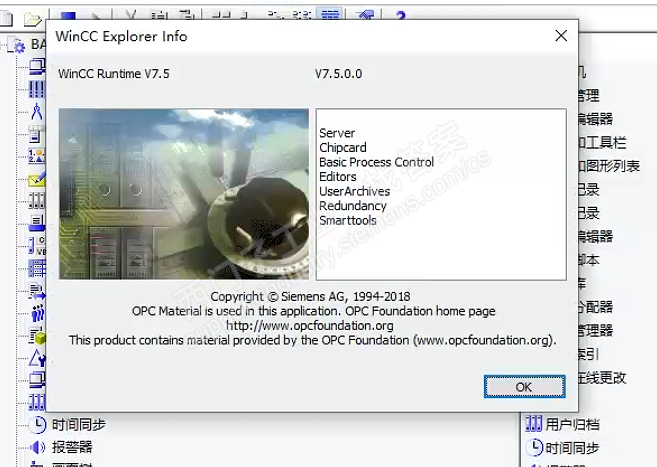Select User Administrator people icon in tree
Screen dimensions: 657x467
(x=38, y=313)
